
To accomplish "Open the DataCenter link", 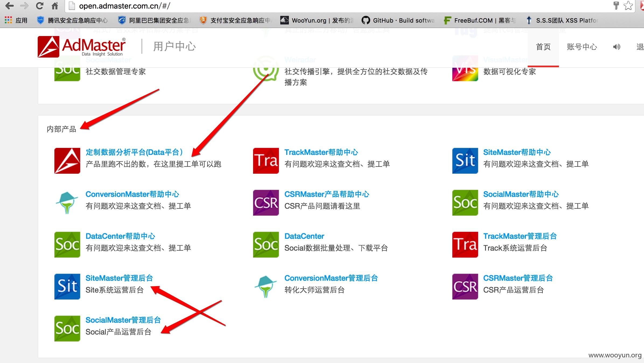I will click(304, 236).
